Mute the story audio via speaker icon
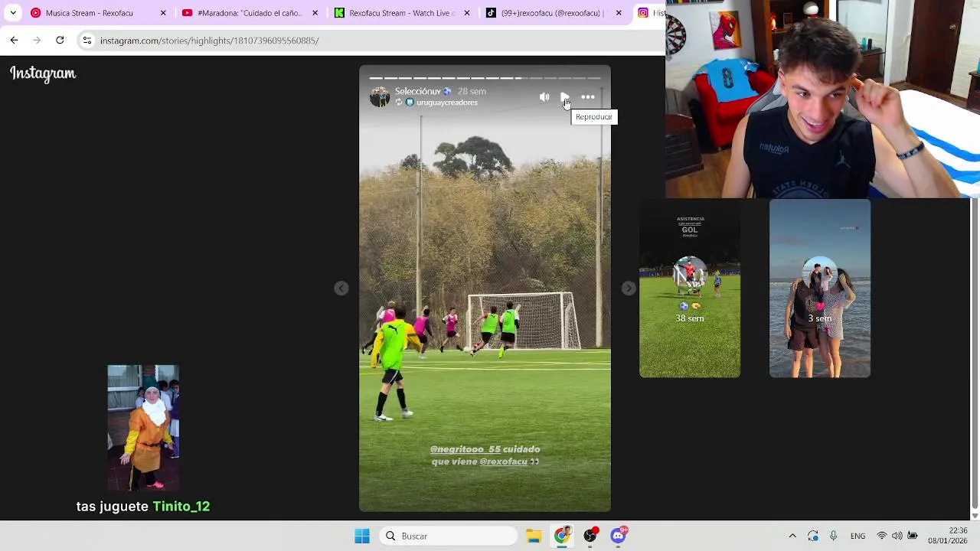Image resolution: width=980 pixels, height=551 pixels. coord(544,97)
